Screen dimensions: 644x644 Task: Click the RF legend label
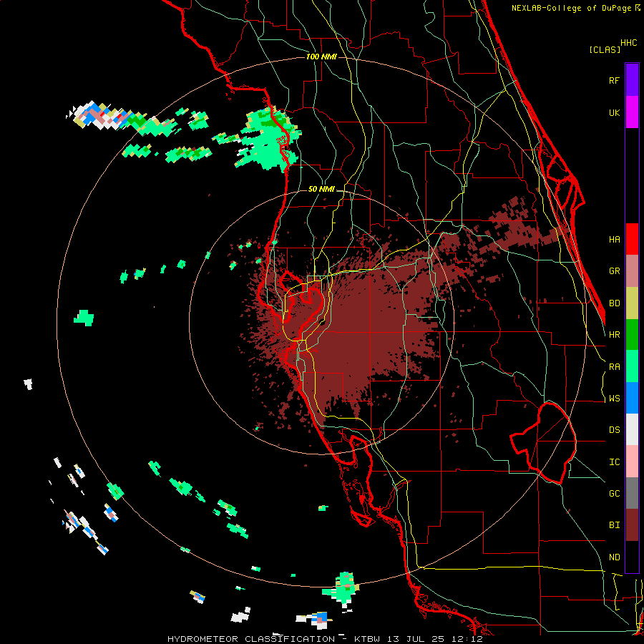coord(614,80)
